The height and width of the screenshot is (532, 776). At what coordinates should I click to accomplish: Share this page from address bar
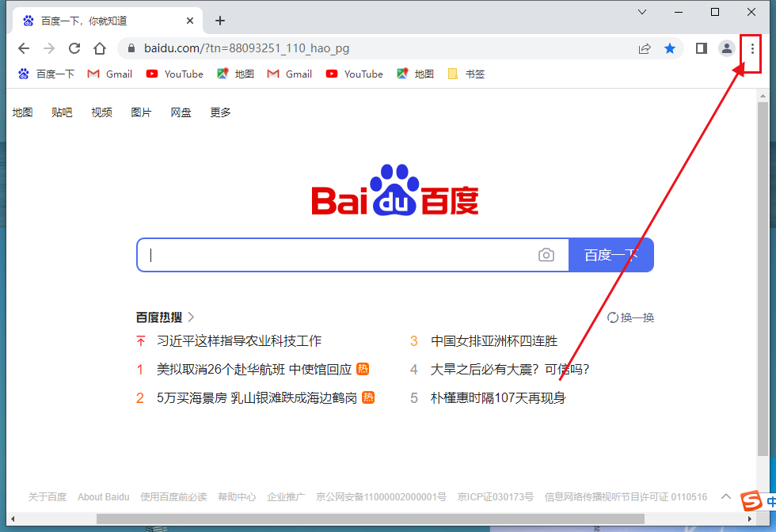pos(645,48)
